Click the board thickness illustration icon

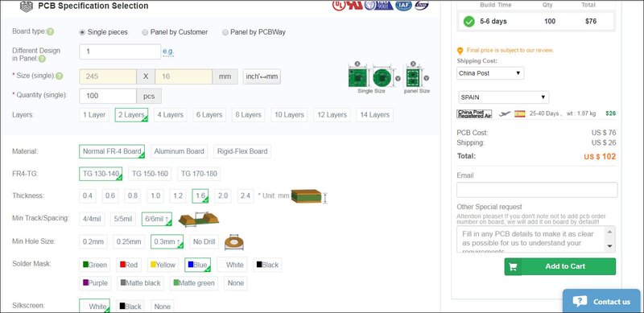point(307,196)
